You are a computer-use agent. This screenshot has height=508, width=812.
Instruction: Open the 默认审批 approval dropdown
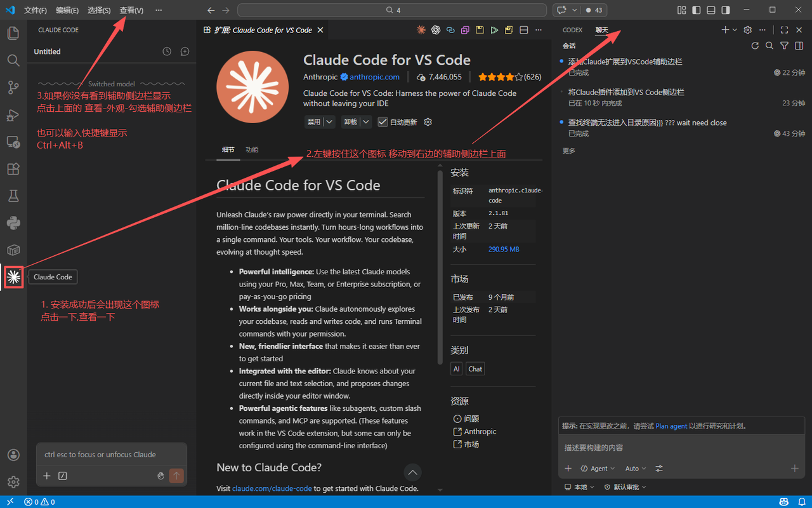point(625,487)
